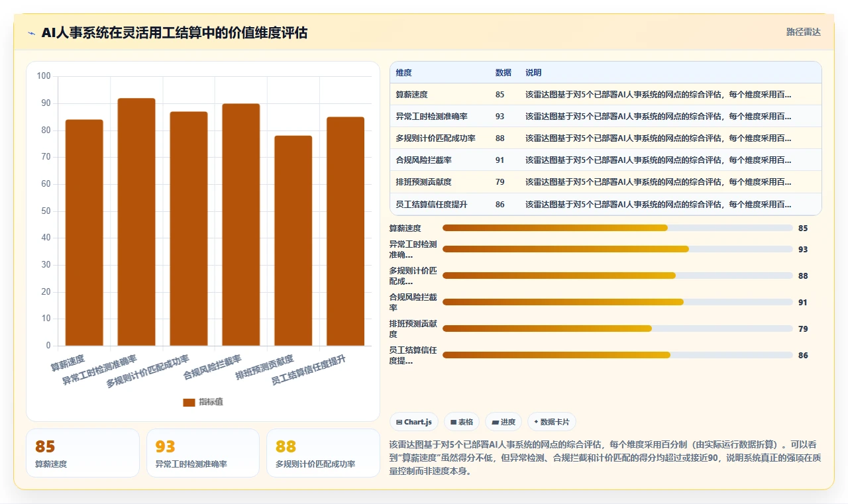Click the dashboard title text

coord(174,32)
